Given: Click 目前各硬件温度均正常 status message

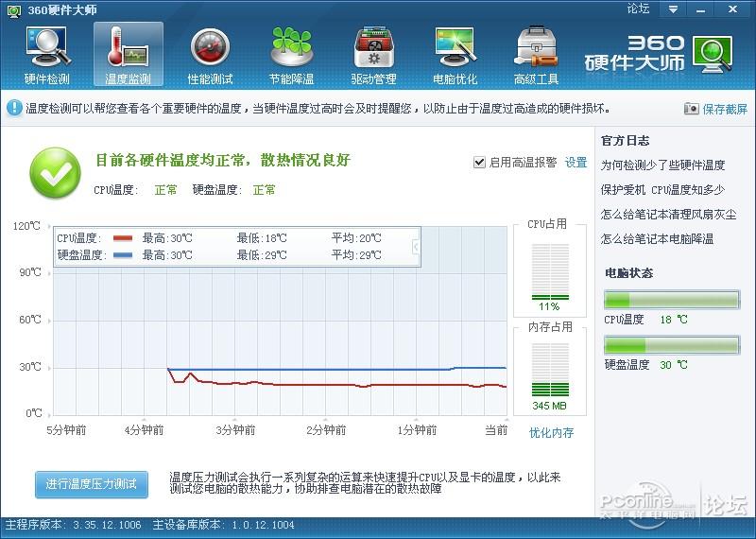Looking at the screenshot, I should (x=222, y=160).
